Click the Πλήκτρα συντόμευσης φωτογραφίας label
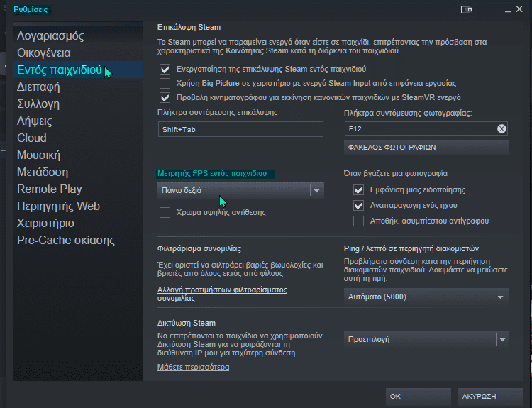Image resolution: width=532 pixels, height=408 pixels. pyautogui.click(x=408, y=113)
